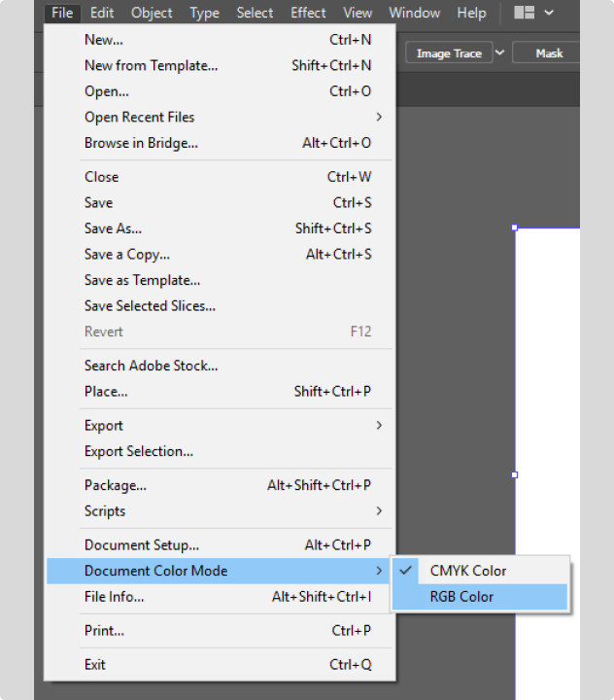This screenshot has height=700, width=614.
Task: Choose New... from the File menu
Action: click(x=221, y=40)
